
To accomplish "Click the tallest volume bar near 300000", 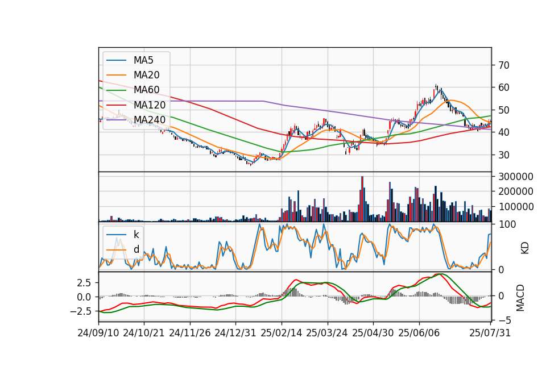I will point(362,199).
